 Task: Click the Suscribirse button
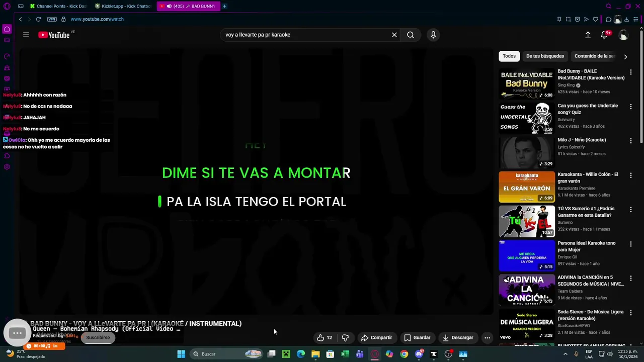(x=98, y=337)
